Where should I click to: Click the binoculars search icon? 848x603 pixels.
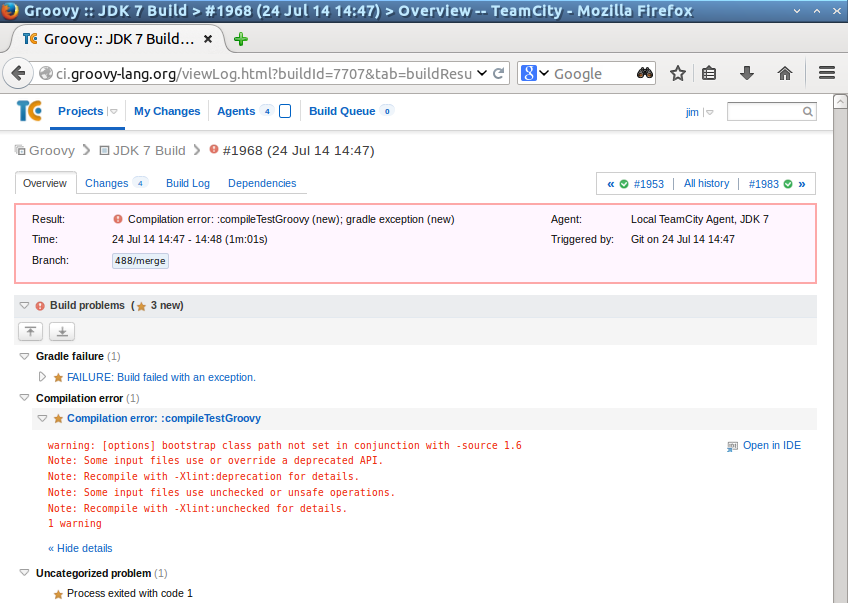pos(644,73)
